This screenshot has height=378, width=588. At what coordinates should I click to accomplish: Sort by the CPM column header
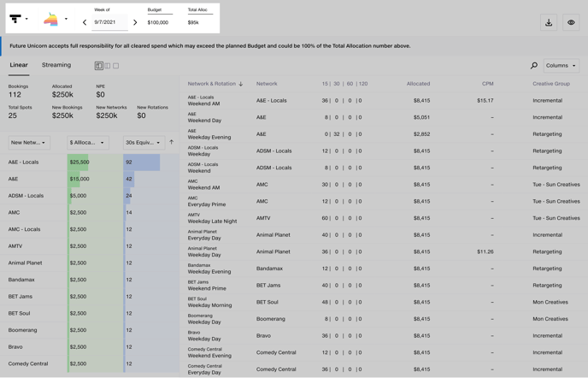click(487, 84)
